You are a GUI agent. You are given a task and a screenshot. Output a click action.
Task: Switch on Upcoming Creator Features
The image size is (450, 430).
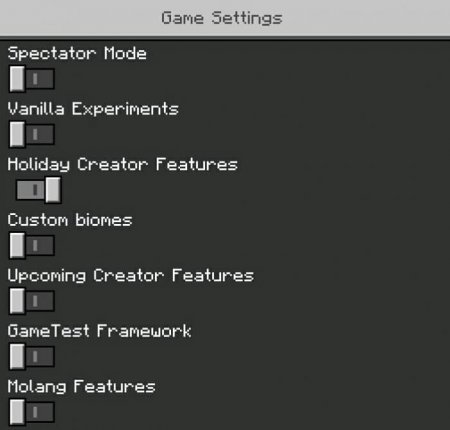pos(32,301)
